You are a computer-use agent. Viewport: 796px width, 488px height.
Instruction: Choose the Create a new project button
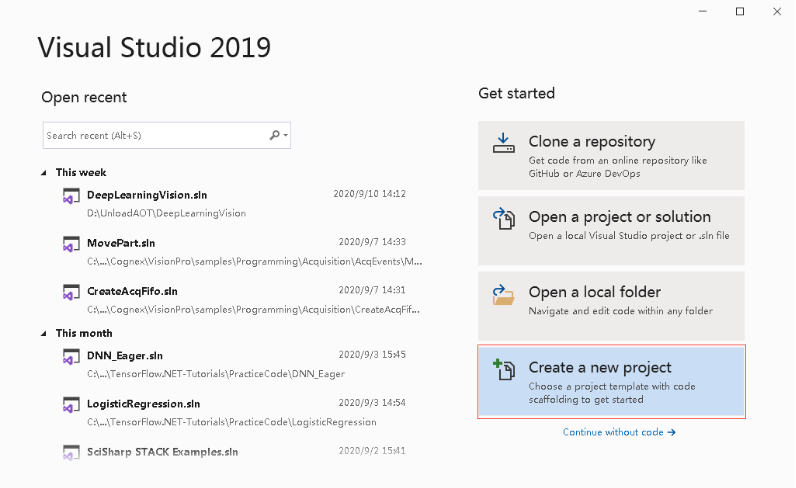tap(611, 382)
